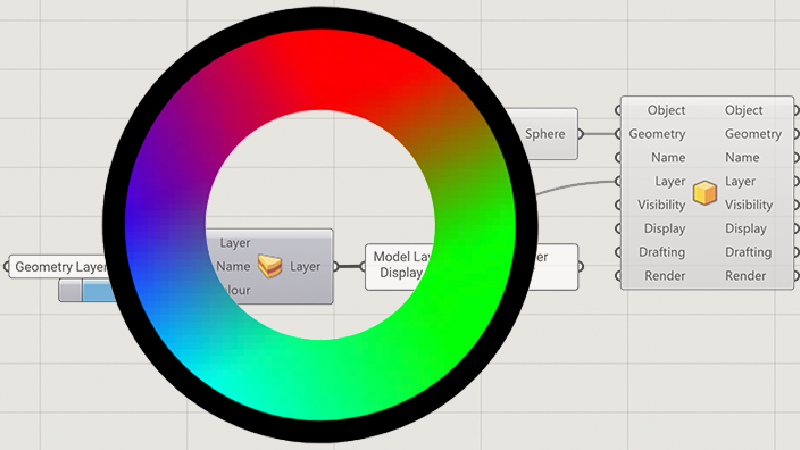Image resolution: width=800 pixels, height=450 pixels.
Task: Click the Layer output label of sandwich component
Action: (305, 267)
